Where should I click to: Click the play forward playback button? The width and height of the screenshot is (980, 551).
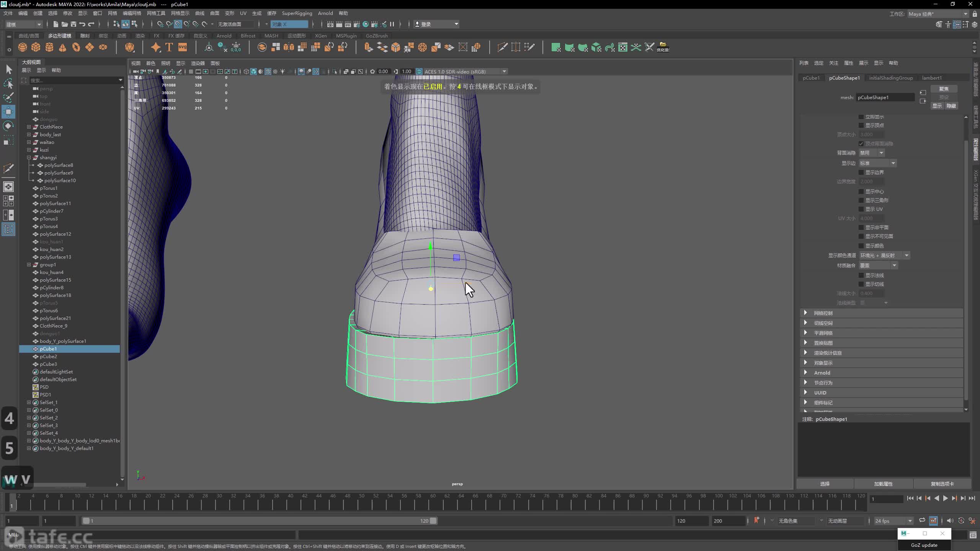[x=945, y=498]
